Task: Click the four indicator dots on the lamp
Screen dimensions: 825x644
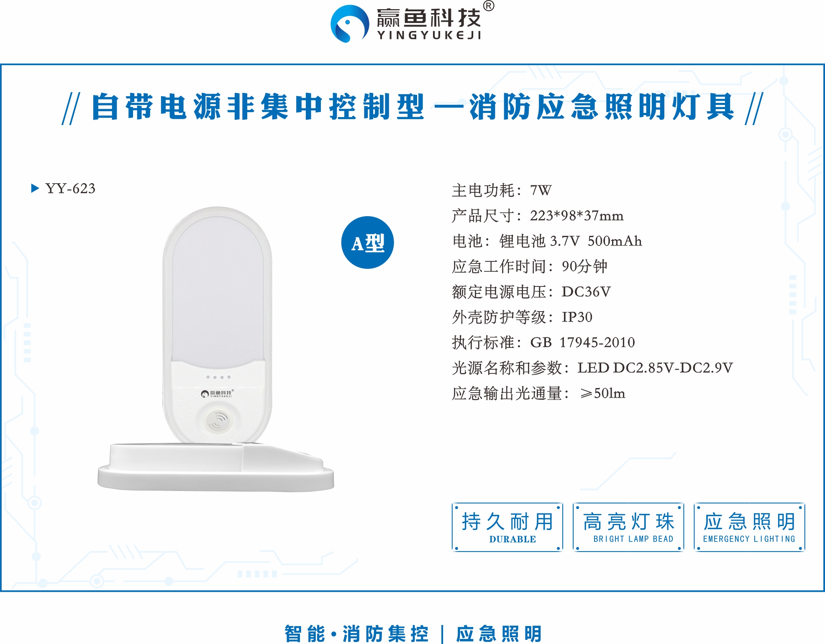Action: click(x=218, y=377)
